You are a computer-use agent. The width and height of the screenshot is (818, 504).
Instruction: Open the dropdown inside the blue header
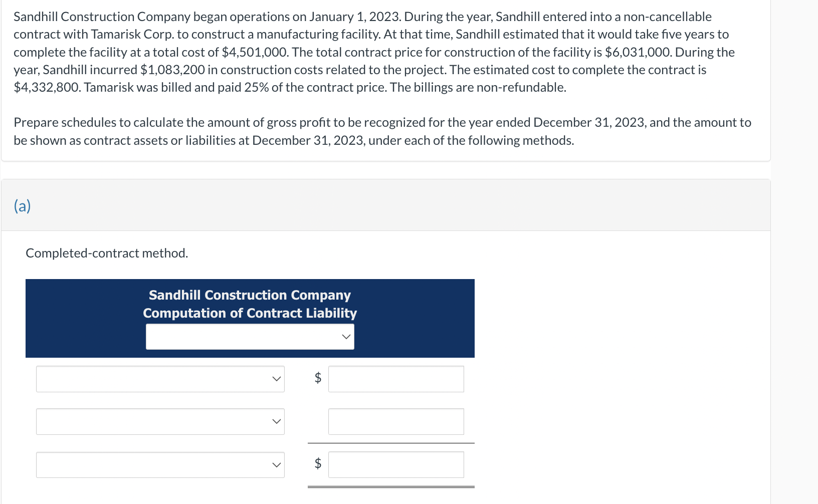pyautogui.click(x=250, y=336)
